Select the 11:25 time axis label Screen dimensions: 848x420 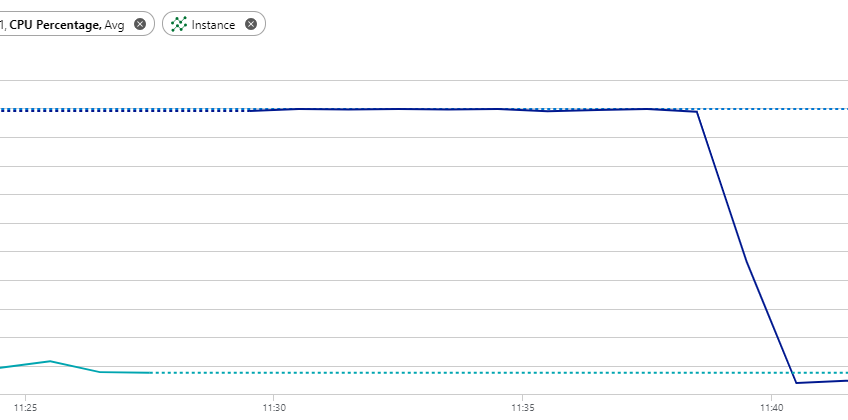pos(25,406)
